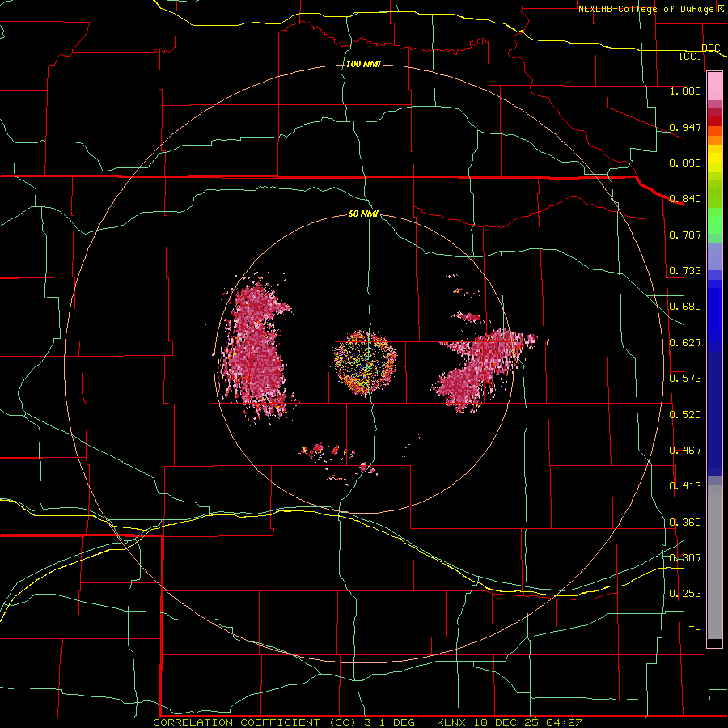This screenshot has height=728, width=728.
Task: Click the [CC] units label
Action: (691, 56)
